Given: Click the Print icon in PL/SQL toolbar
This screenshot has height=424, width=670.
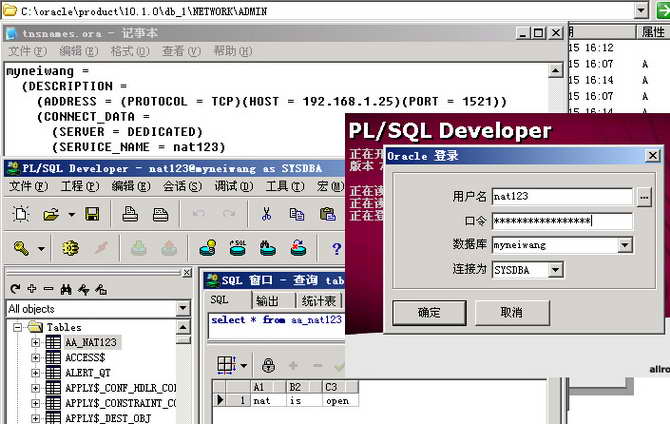Looking at the screenshot, I should [130, 214].
